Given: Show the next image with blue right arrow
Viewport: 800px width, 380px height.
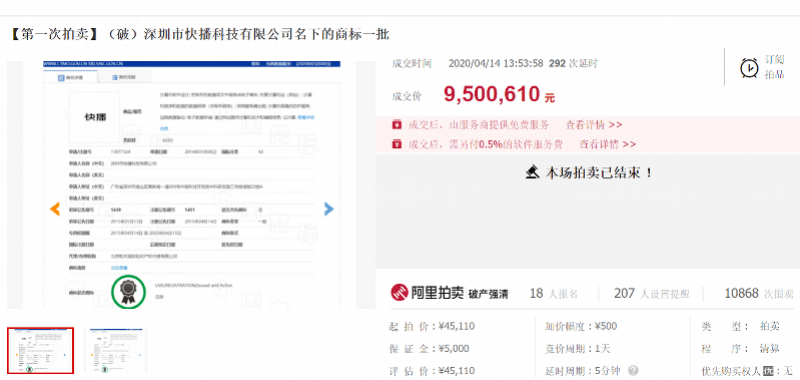Looking at the screenshot, I should click(x=329, y=209).
